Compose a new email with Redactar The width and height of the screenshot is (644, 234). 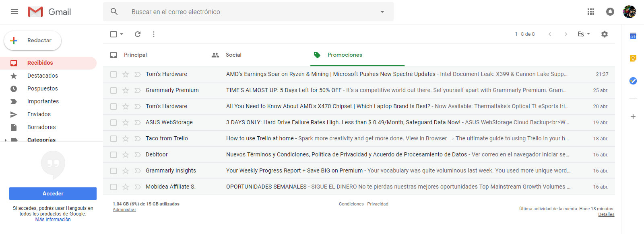click(33, 41)
